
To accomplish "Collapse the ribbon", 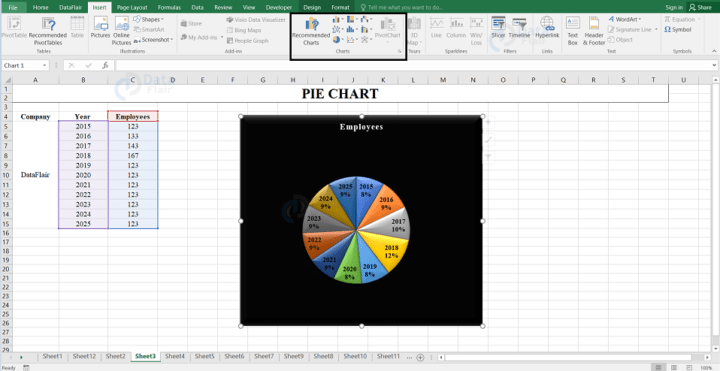I will click(714, 51).
